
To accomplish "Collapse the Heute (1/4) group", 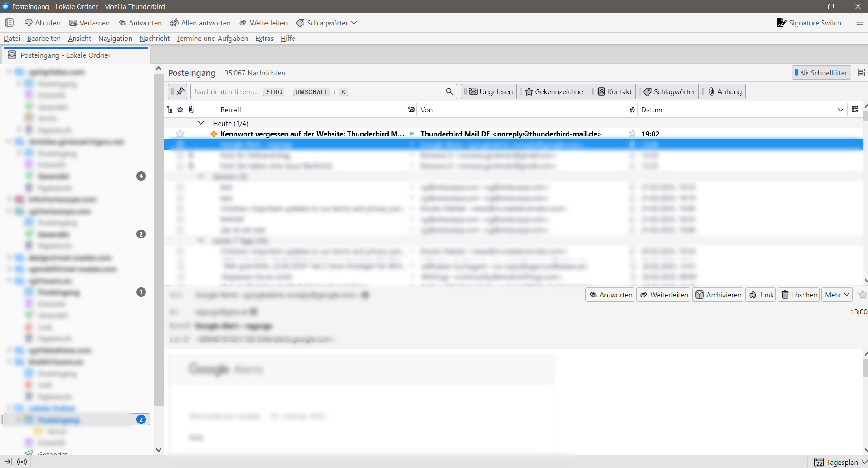I will tap(201, 123).
